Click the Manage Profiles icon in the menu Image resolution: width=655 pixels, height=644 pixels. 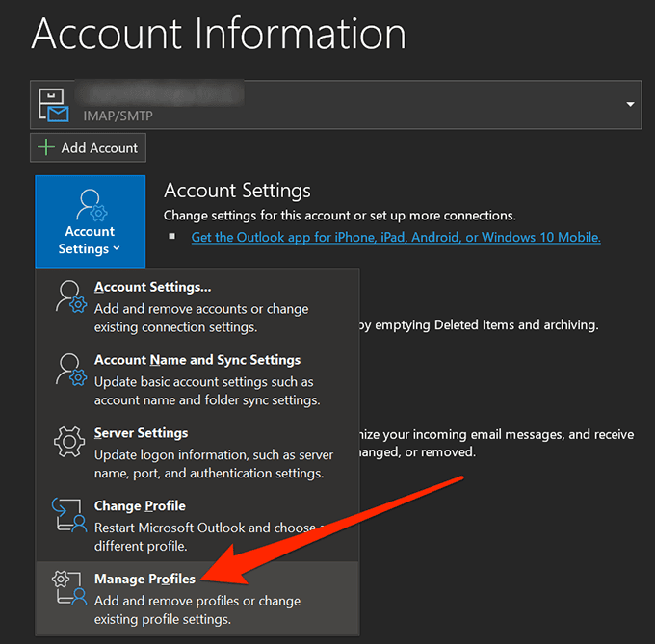tap(66, 589)
